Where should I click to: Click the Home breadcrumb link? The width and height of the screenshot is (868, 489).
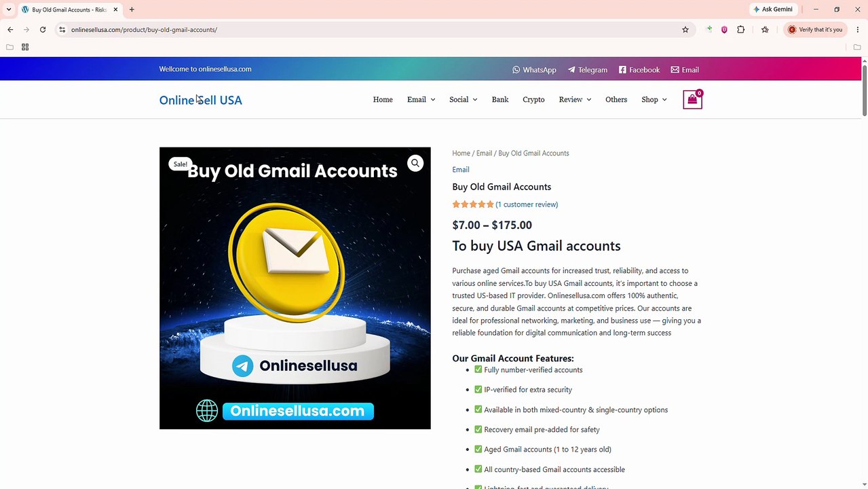[461, 153]
